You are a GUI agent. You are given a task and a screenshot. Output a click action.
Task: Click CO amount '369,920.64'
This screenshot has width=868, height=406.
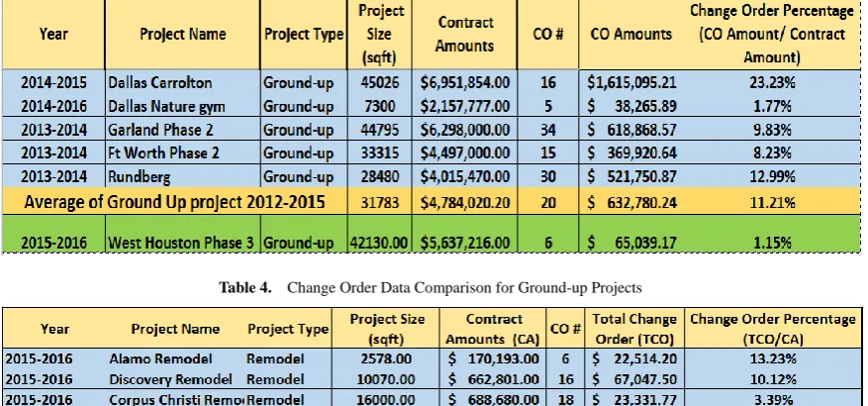pyautogui.click(x=641, y=152)
